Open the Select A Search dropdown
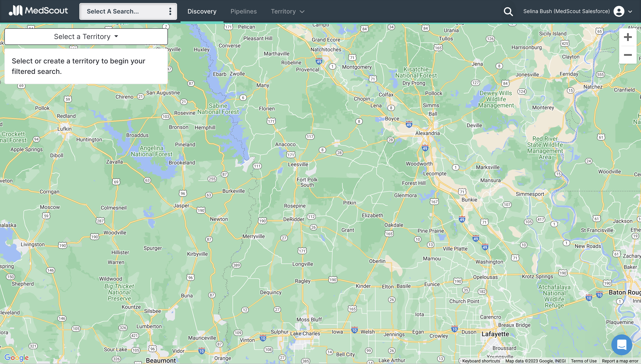Viewport: 641px width, 364px height. pyautogui.click(x=128, y=12)
